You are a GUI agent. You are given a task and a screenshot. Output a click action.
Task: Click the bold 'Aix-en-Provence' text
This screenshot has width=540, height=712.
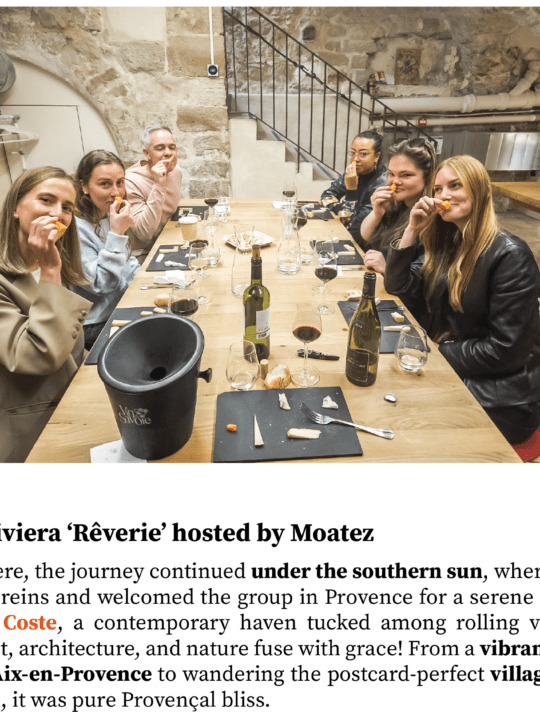[76, 674]
